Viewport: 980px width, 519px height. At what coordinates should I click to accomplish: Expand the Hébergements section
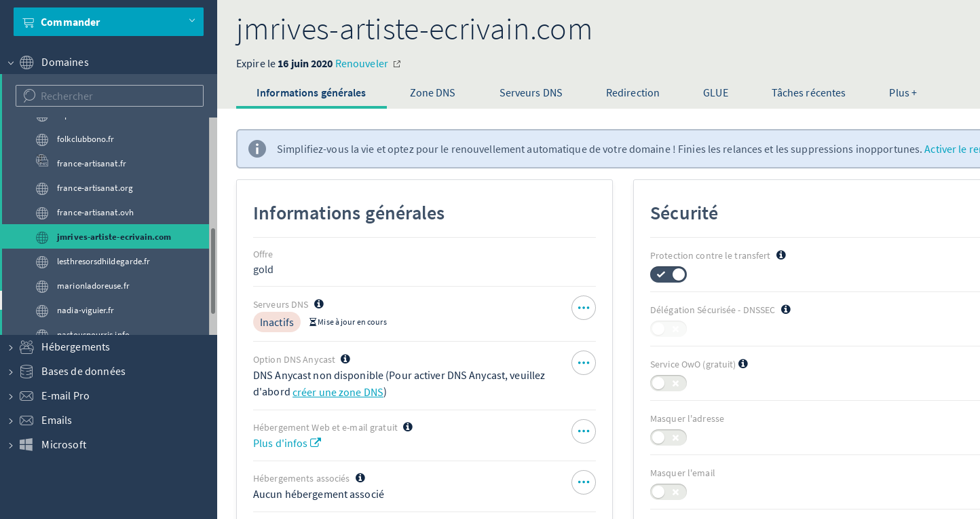point(11,347)
